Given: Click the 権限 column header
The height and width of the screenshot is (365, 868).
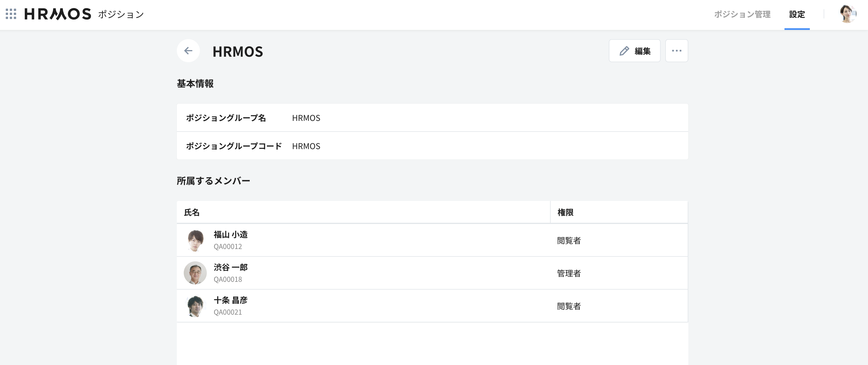Looking at the screenshot, I should point(565,212).
